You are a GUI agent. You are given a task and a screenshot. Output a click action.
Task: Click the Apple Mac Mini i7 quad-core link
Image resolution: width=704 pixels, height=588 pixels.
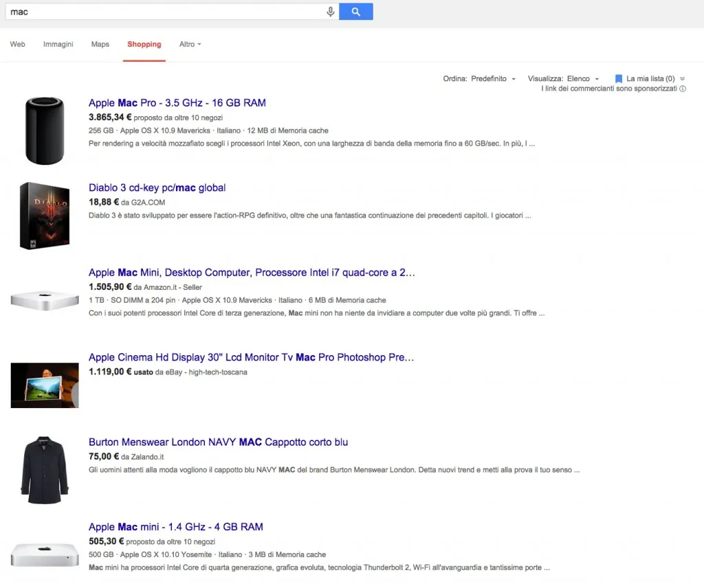[251, 272]
